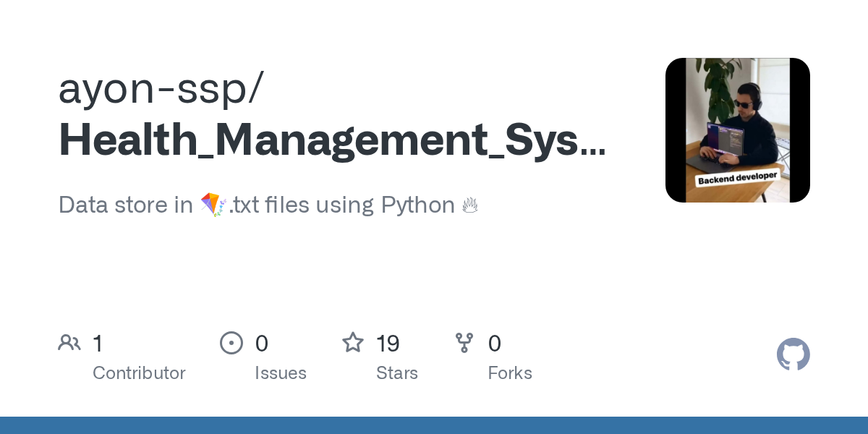Click the 19 stars count
The height and width of the screenshot is (434, 868).
[388, 344]
